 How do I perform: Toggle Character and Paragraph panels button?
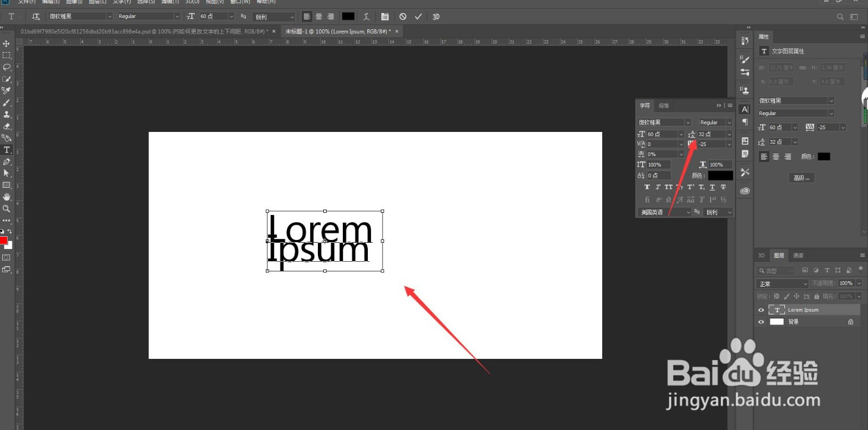pyautogui.click(x=385, y=16)
